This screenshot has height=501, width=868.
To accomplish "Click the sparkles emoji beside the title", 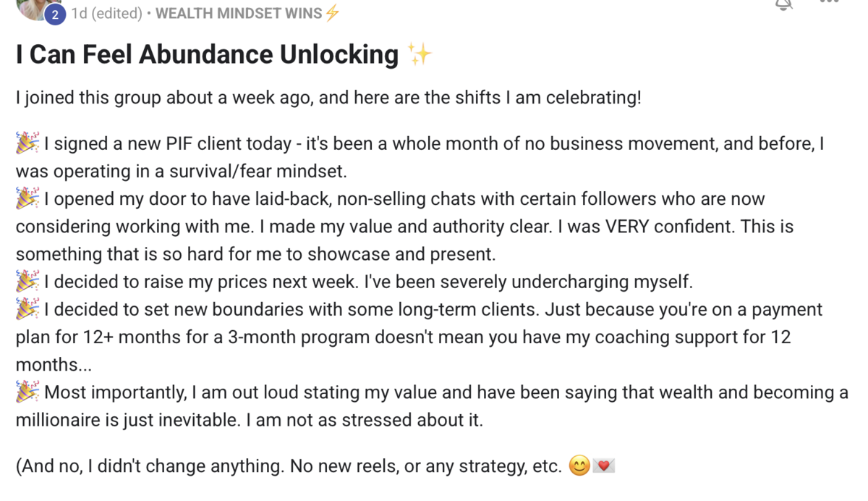I will 419,55.
